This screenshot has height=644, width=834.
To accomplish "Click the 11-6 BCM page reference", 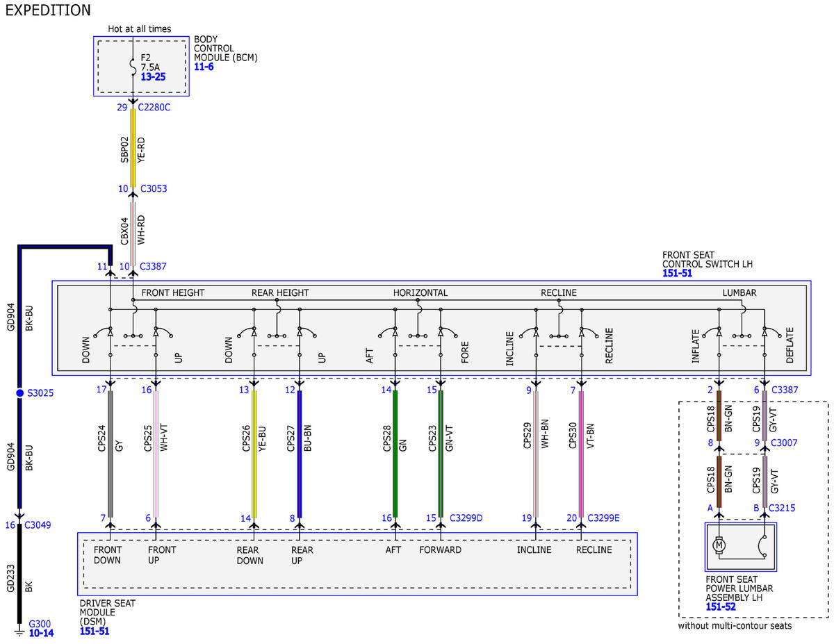I will (x=204, y=67).
